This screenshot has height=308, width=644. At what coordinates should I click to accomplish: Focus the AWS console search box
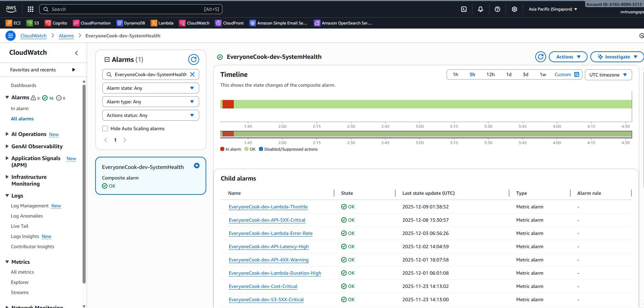pyautogui.click(x=131, y=9)
